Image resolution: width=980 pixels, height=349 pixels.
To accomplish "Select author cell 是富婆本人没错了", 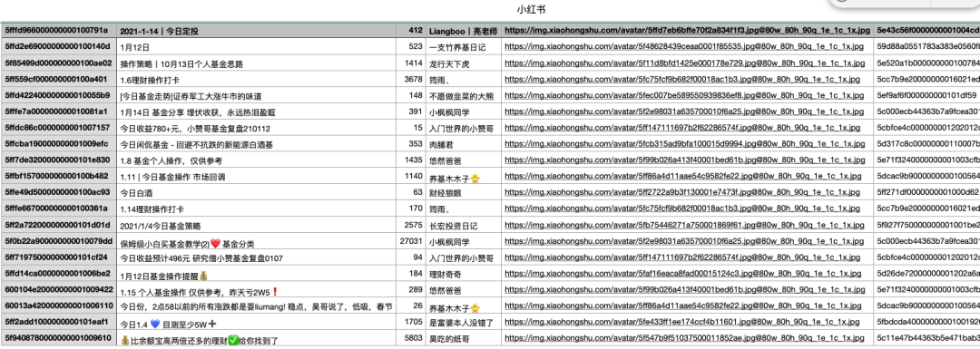I will [x=464, y=323].
